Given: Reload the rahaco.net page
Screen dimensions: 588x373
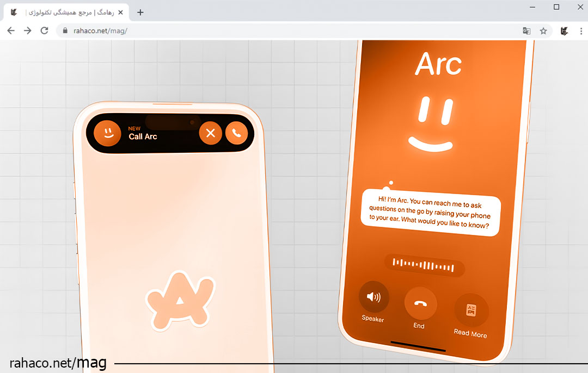Looking at the screenshot, I should (x=45, y=31).
